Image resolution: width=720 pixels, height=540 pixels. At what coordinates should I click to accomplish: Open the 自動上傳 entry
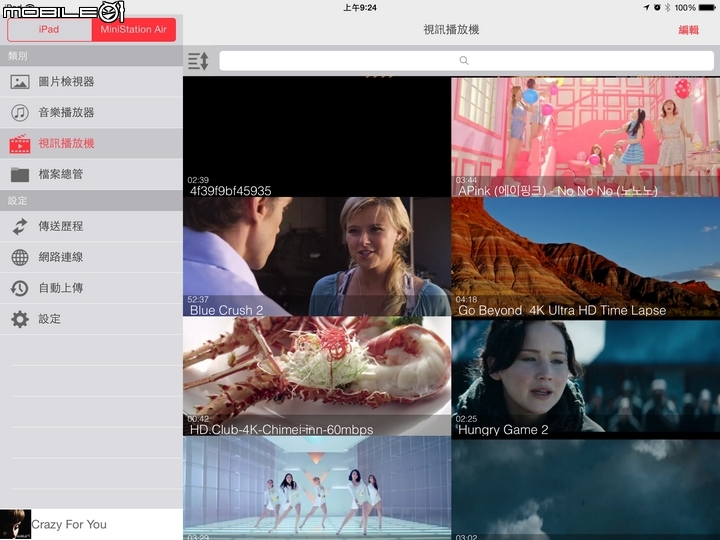click(x=61, y=288)
